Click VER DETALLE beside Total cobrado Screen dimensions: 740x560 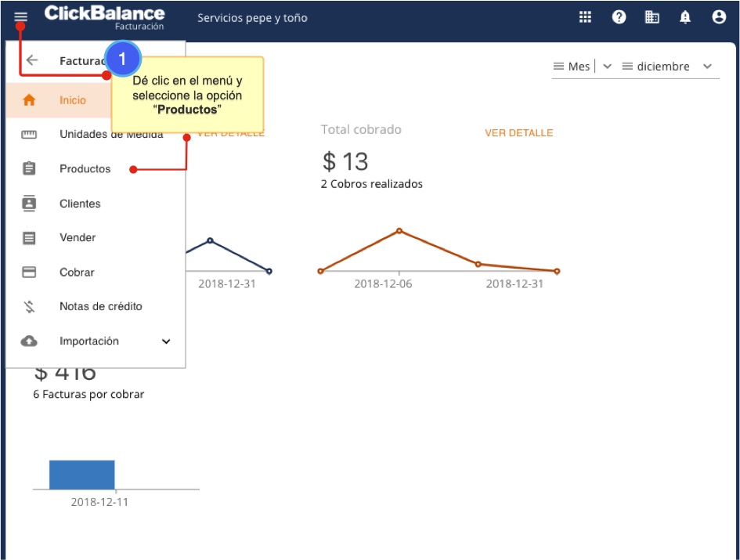coord(518,133)
